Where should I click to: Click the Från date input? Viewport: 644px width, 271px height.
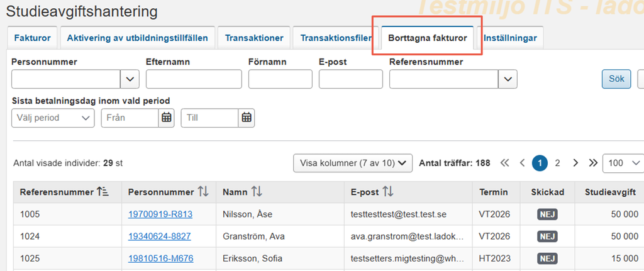pyautogui.click(x=130, y=118)
